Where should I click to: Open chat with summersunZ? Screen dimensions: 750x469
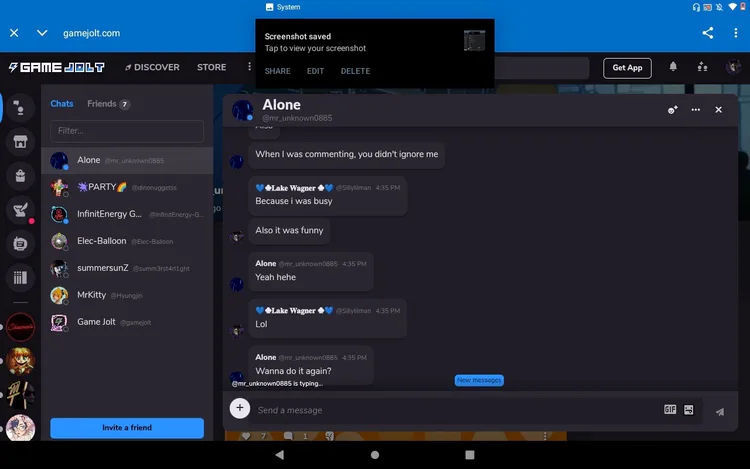pyautogui.click(x=127, y=268)
